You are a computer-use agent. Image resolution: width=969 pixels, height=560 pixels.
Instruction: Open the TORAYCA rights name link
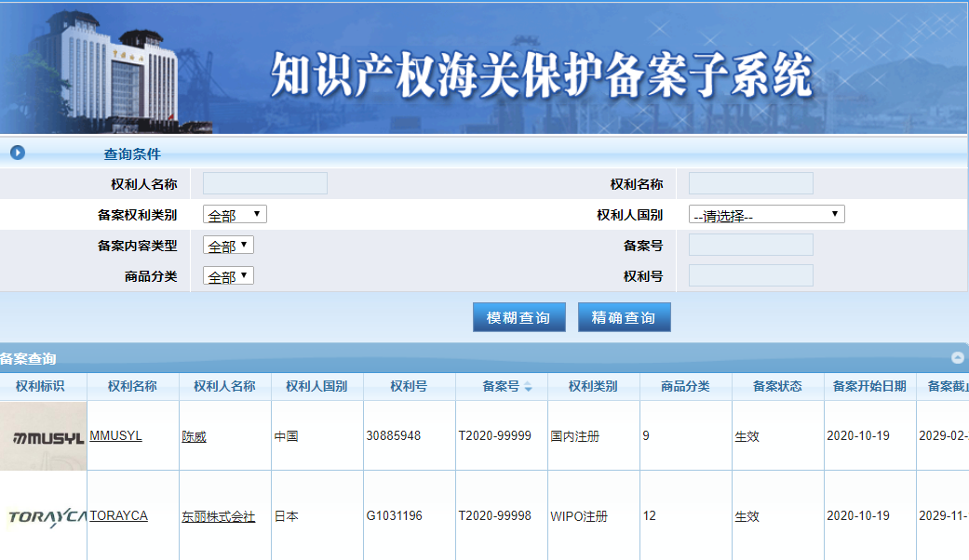[118, 515]
